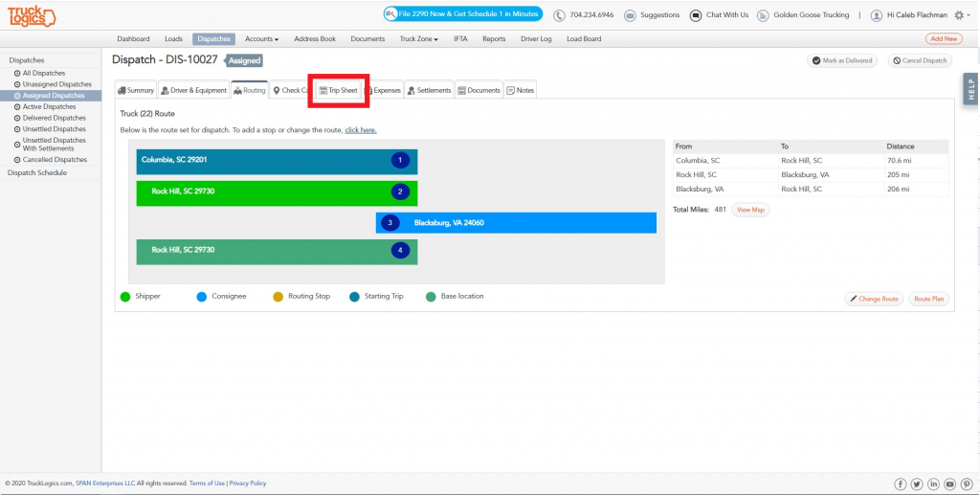The height and width of the screenshot is (495, 980).
Task: Open the Driver Log menu
Action: (x=536, y=38)
